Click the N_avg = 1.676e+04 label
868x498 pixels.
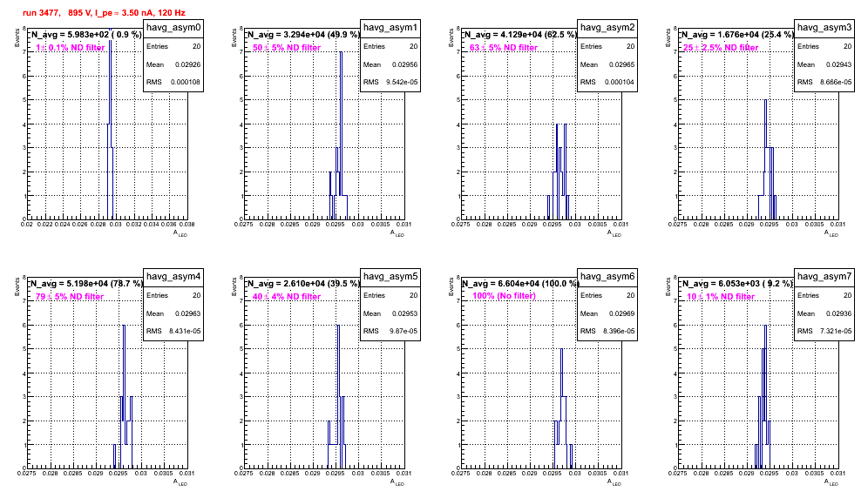[737, 35]
